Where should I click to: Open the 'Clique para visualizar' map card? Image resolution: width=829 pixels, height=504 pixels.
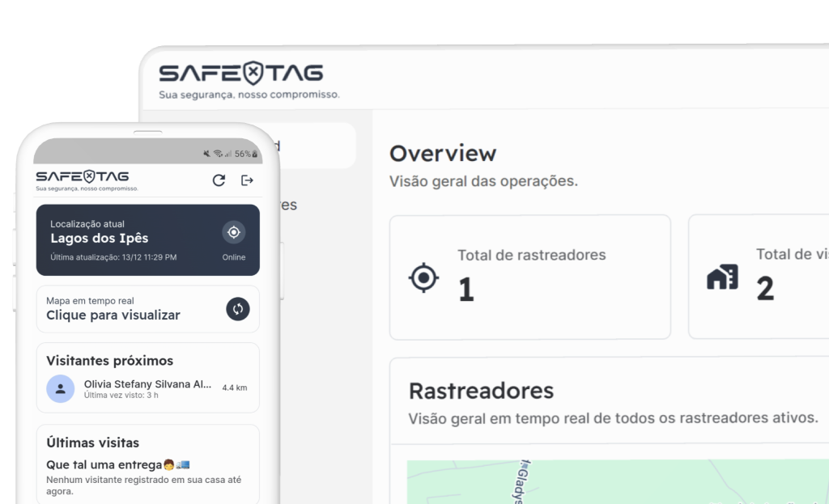(x=148, y=309)
